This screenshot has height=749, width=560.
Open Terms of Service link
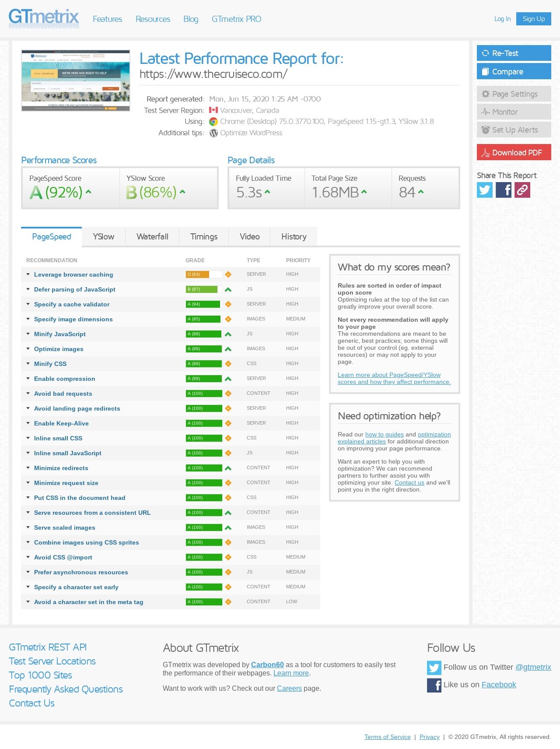(x=388, y=737)
